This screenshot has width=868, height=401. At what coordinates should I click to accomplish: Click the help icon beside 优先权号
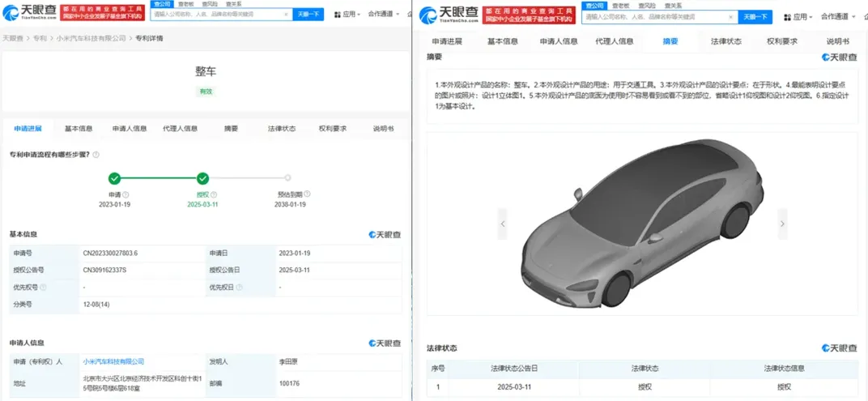[43, 288]
